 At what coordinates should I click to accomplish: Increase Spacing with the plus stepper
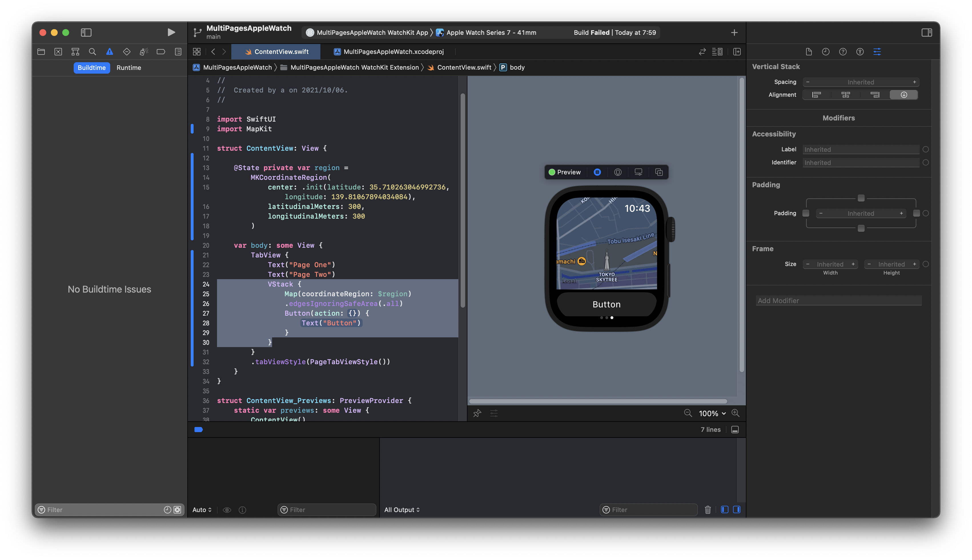coord(915,82)
